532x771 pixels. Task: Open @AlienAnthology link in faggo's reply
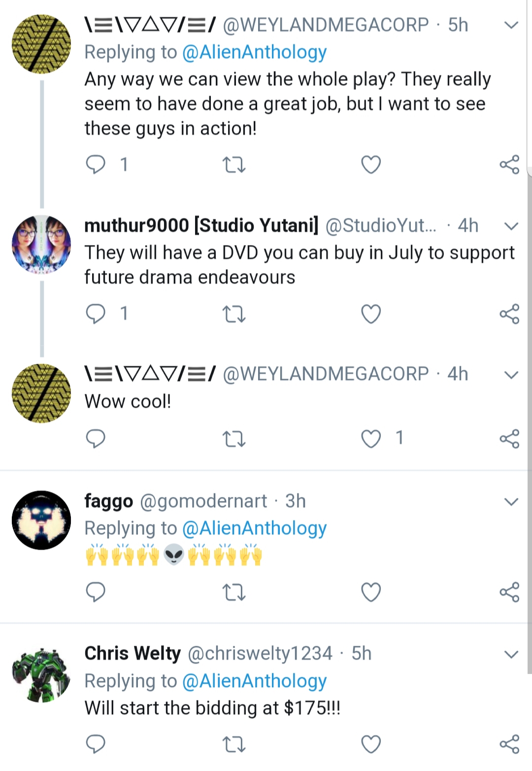tap(254, 528)
